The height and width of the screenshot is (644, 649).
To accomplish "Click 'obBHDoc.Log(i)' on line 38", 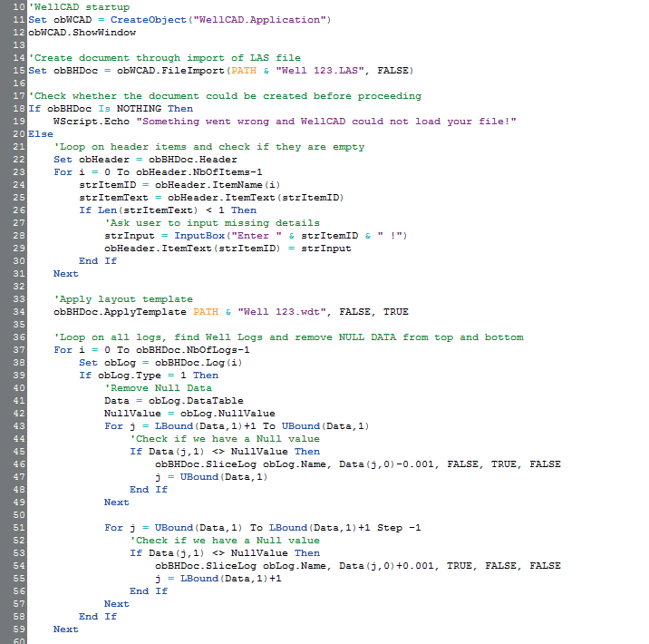I will tap(199, 363).
